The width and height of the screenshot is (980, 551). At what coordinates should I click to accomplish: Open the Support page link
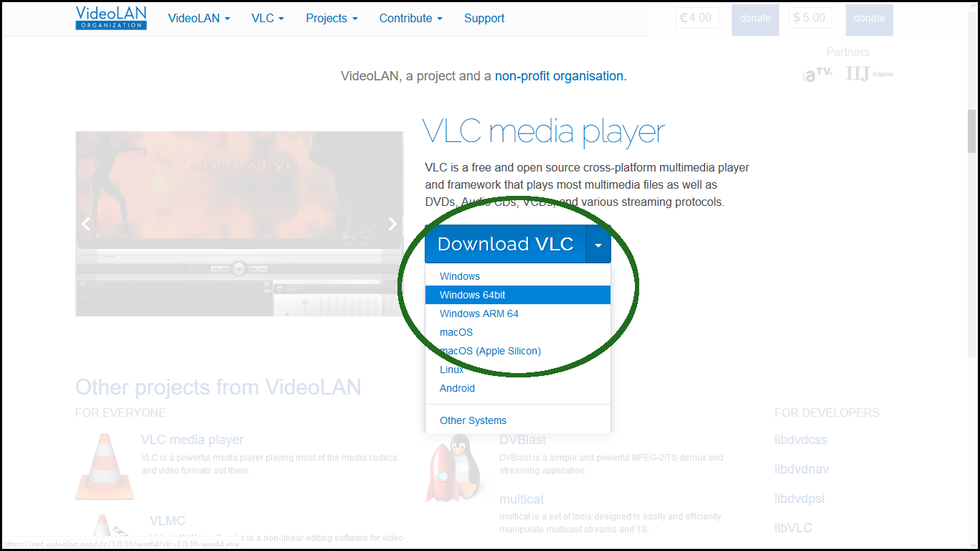[484, 19]
